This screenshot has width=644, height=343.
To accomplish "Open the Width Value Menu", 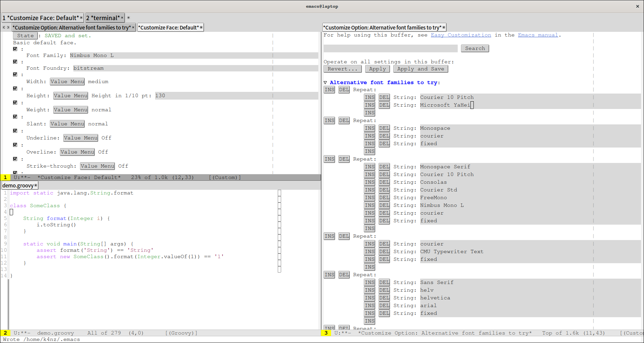I will tap(67, 81).
